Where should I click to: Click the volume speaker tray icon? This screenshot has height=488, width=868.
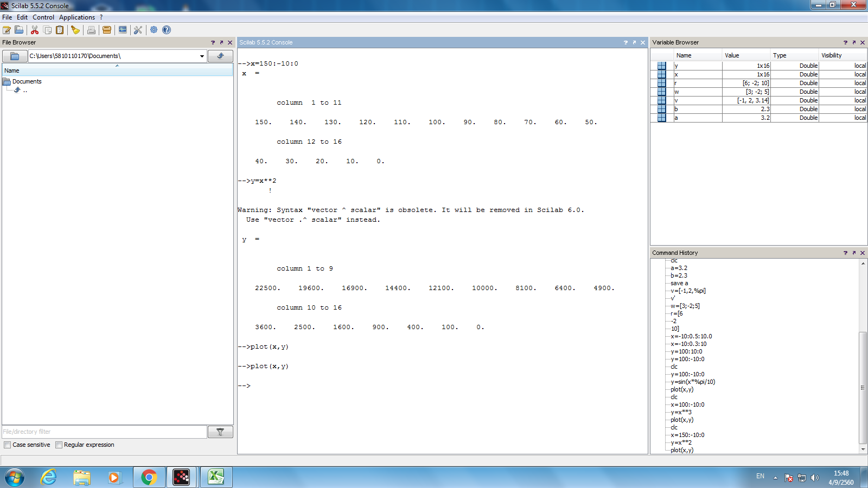(x=814, y=478)
